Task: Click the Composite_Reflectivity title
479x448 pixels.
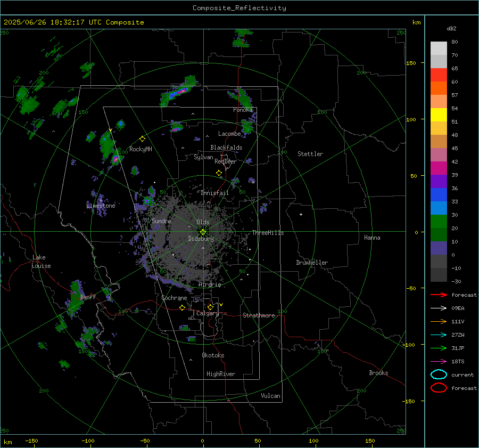Action: [x=240, y=8]
